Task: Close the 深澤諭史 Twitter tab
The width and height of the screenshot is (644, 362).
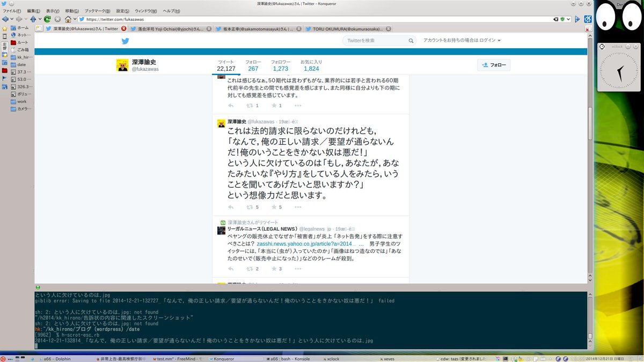Action: click(124, 29)
